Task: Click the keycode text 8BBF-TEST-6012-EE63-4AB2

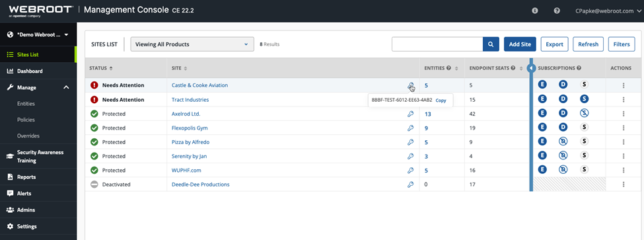Action: pyautogui.click(x=402, y=100)
